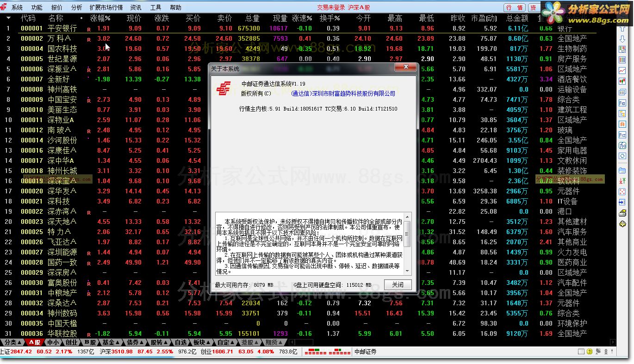634x364 pixels.
Task: Open the 工具 menu
Action: click(156, 7)
